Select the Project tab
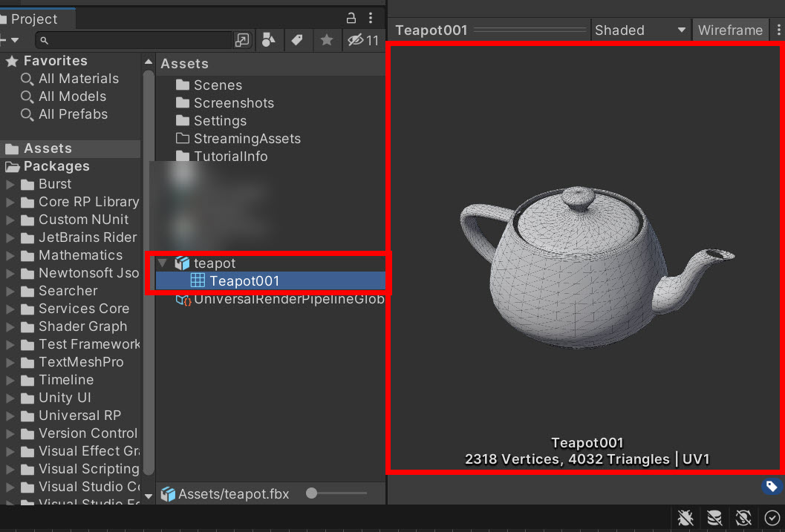This screenshot has width=785, height=532. [x=34, y=19]
